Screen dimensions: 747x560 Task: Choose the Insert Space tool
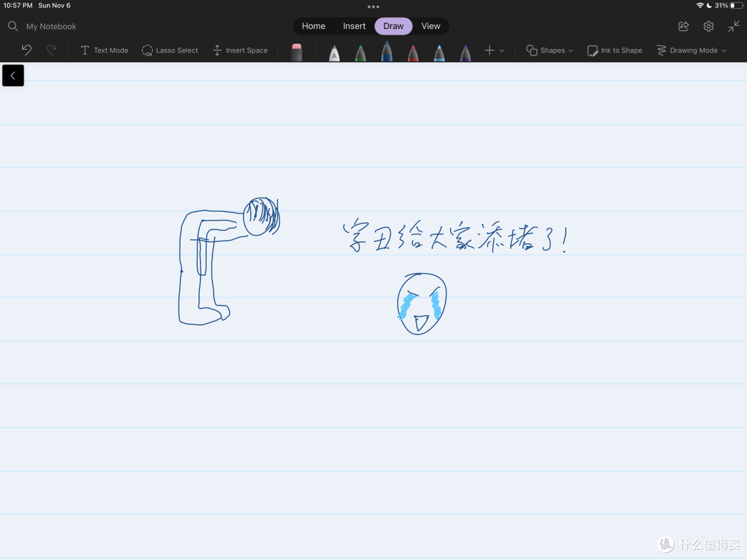pyautogui.click(x=240, y=50)
